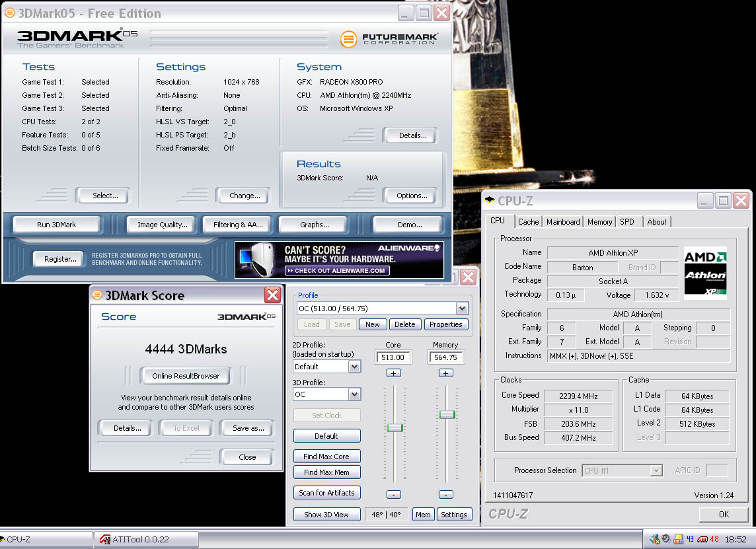Viewport: 756px width, 549px height.
Task: Click the 3DMark05 title bar icon
Action: (9, 13)
